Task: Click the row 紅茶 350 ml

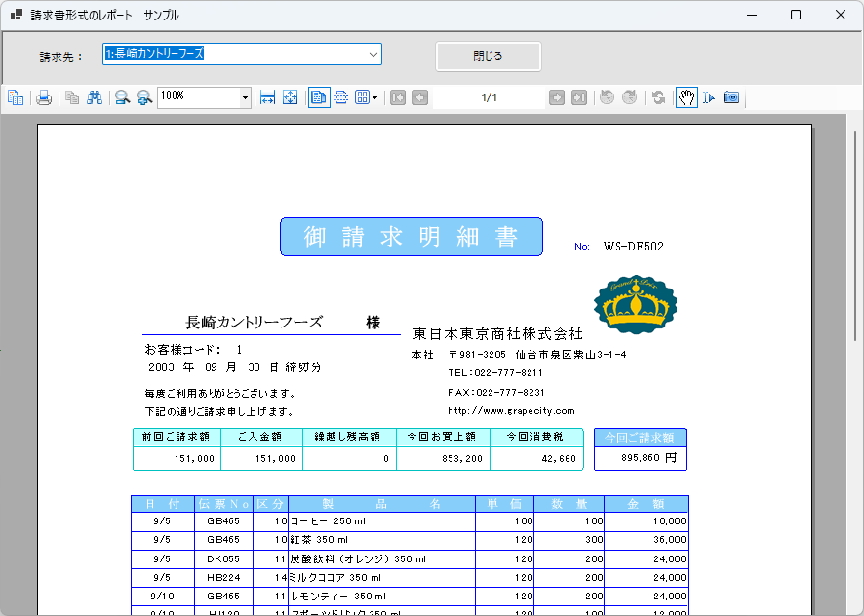Action: [410, 540]
